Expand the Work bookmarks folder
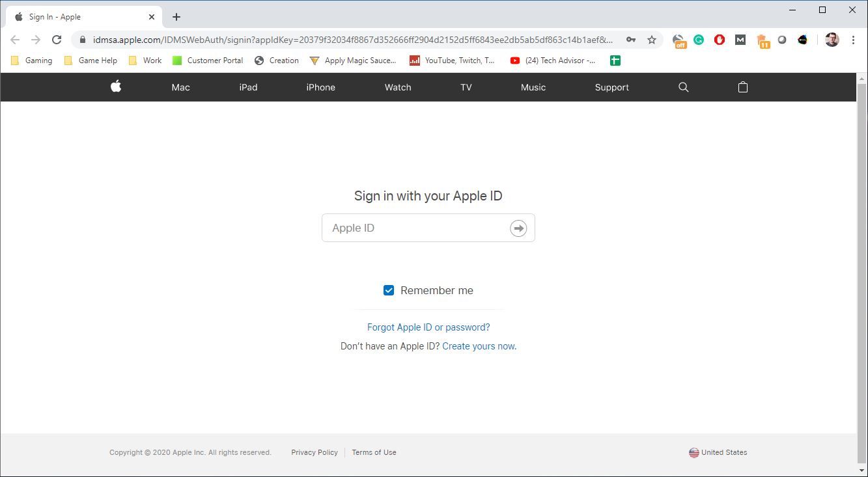 (x=145, y=61)
